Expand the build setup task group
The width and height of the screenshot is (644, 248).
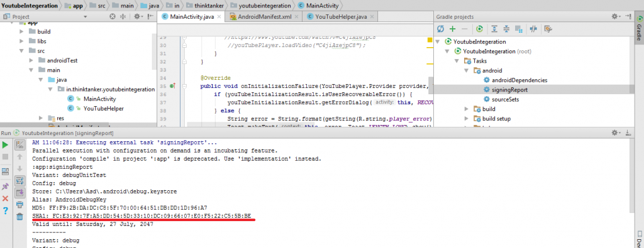coord(466,119)
